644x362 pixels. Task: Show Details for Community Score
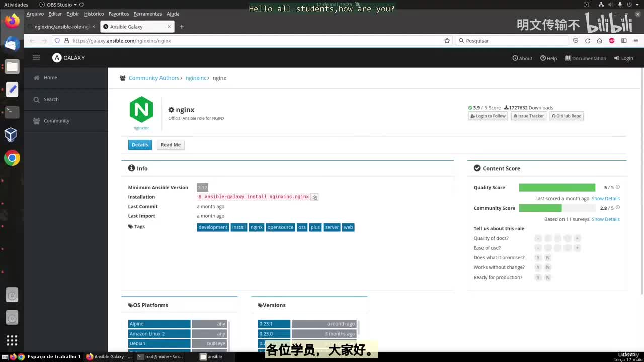click(605, 219)
